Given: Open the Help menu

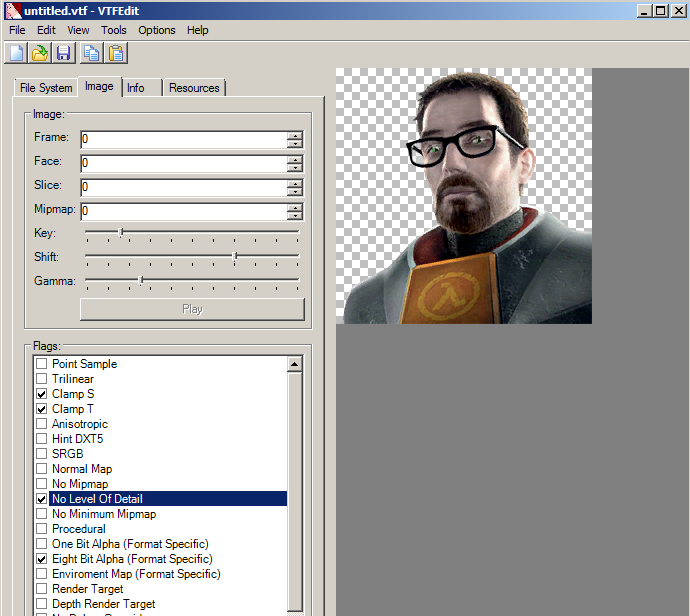Looking at the screenshot, I should click(198, 30).
